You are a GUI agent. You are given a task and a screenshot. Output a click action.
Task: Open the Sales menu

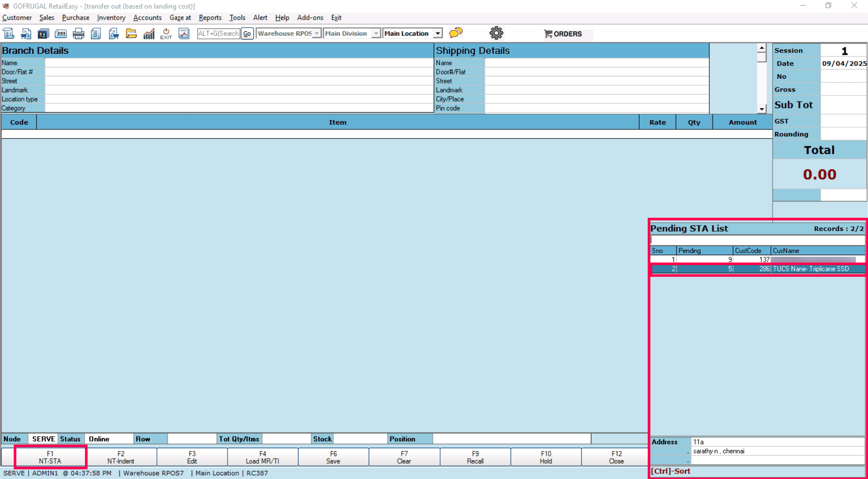(x=47, y=18)
